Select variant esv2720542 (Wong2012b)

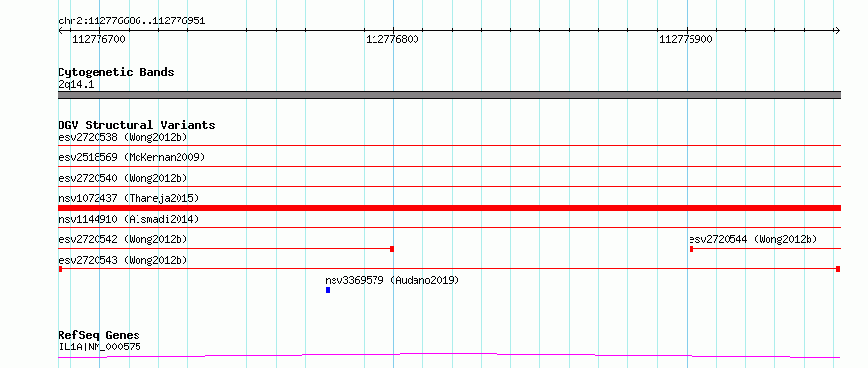[123, 239]
